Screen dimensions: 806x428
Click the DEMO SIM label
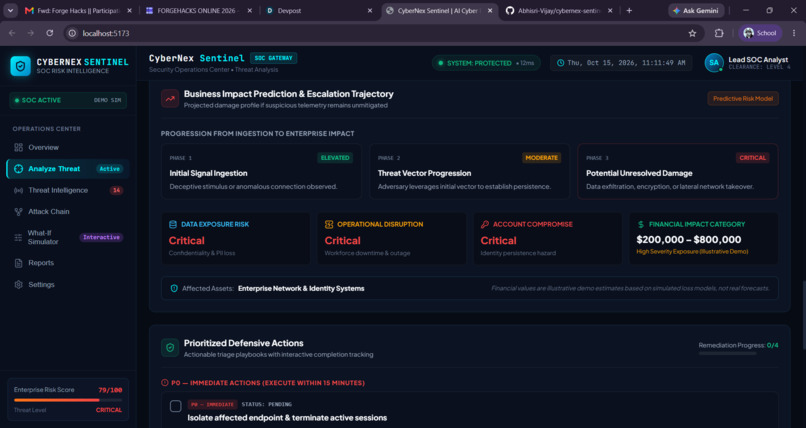107,100
